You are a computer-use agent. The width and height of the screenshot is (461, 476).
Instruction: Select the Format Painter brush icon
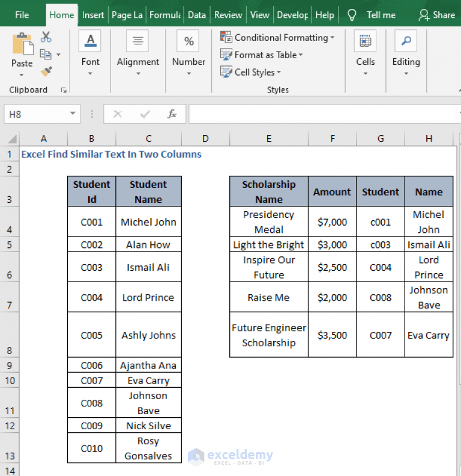coord(46,71)
